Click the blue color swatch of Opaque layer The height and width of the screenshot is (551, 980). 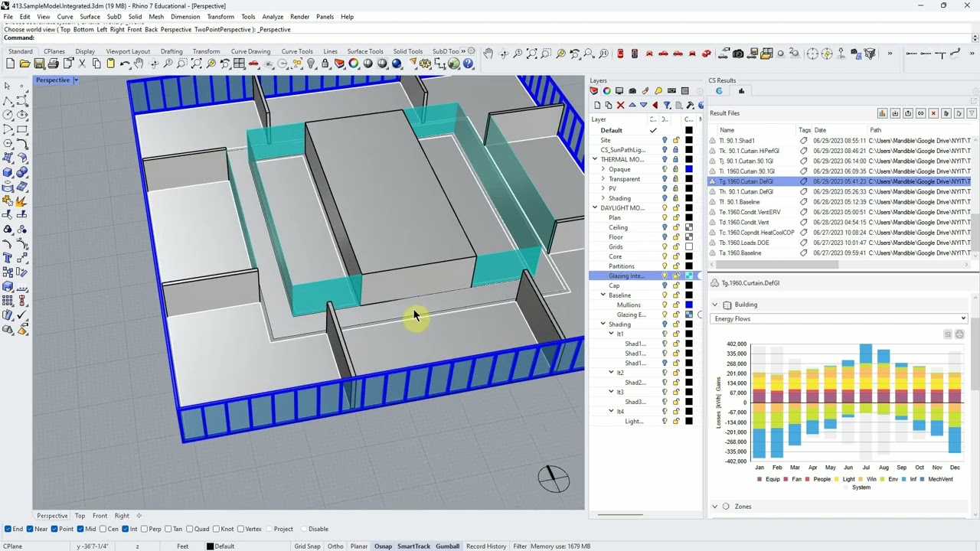689,169
